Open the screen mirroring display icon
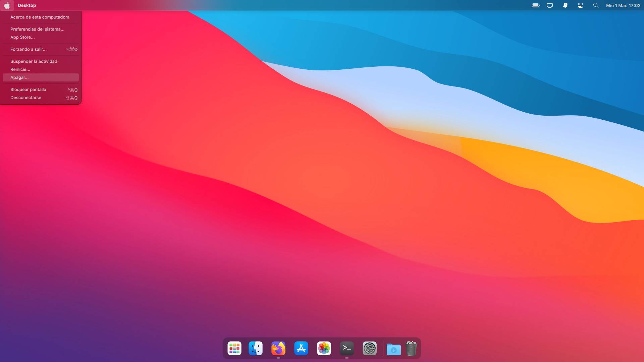This screenshot has height=362, width=644. (550, 5)
